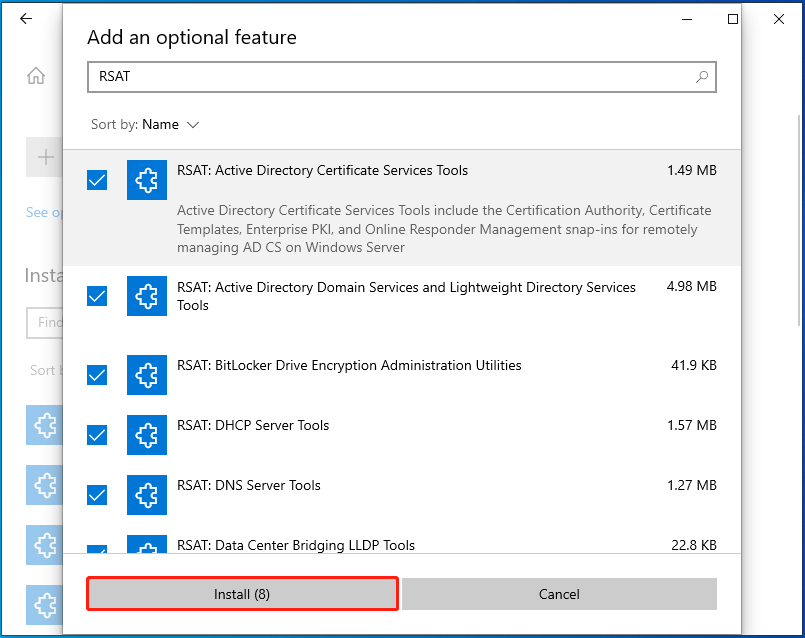Screen dimensions: 805x638
Task: Uncheck the DNS Server Tools checkbox
Action: click(x=96, y=495)
